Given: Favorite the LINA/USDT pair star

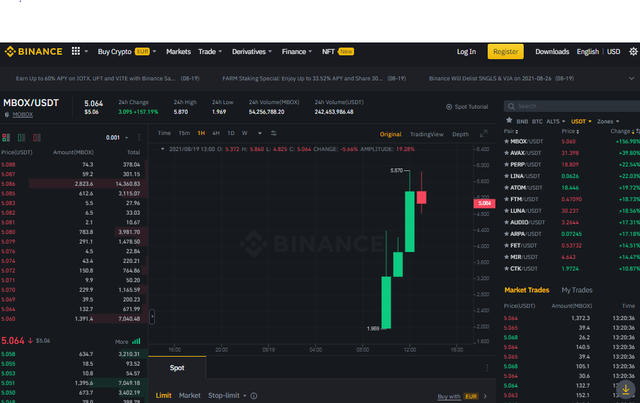Looking at the screenshot, I should tap(507, 176).
